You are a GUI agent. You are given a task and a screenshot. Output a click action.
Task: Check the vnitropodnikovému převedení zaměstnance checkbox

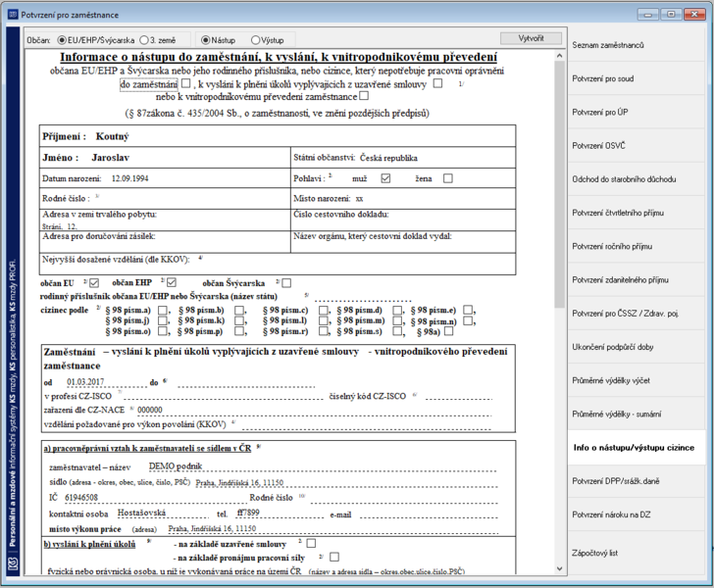pos(364,96)
